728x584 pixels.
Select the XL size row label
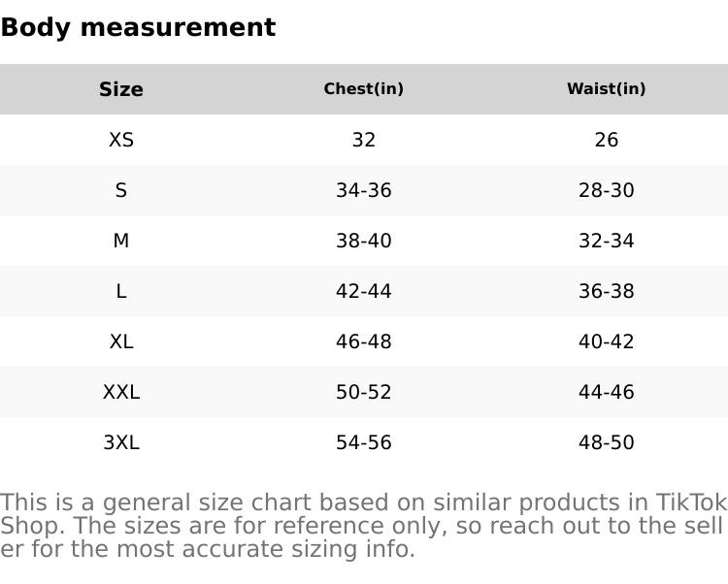point(121,341)
